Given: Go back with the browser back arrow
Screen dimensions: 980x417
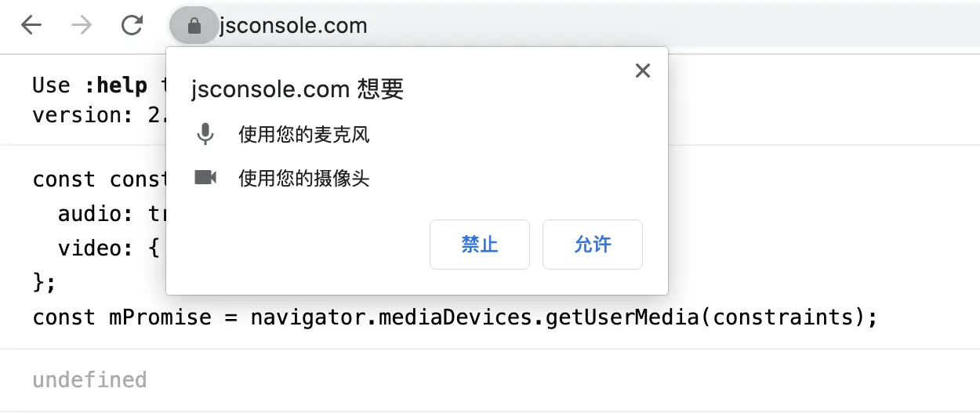Looking at the screenshot, I should (31, 26).
